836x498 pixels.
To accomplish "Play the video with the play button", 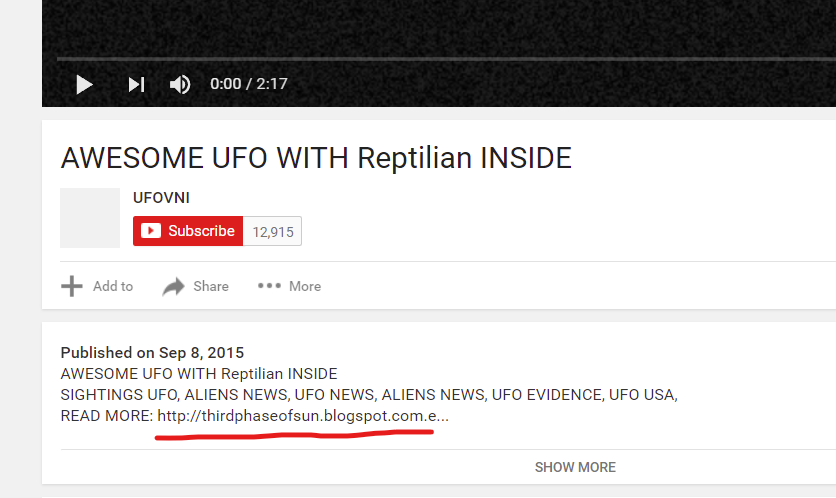I will pos(84,85).
